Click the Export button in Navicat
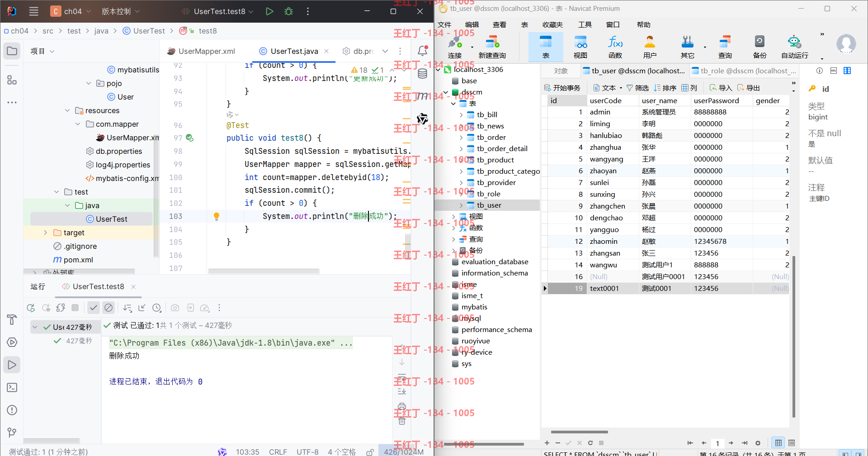 click(x=748, y=88)
